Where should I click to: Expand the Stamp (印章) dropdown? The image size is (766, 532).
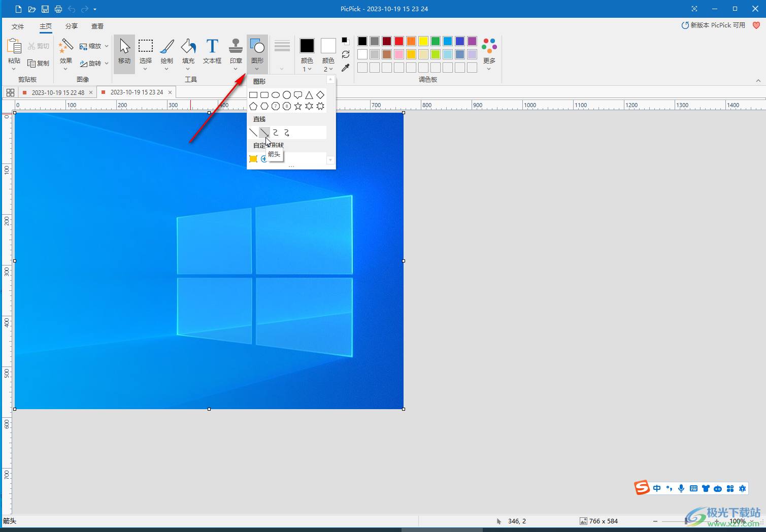coord(236,69)
